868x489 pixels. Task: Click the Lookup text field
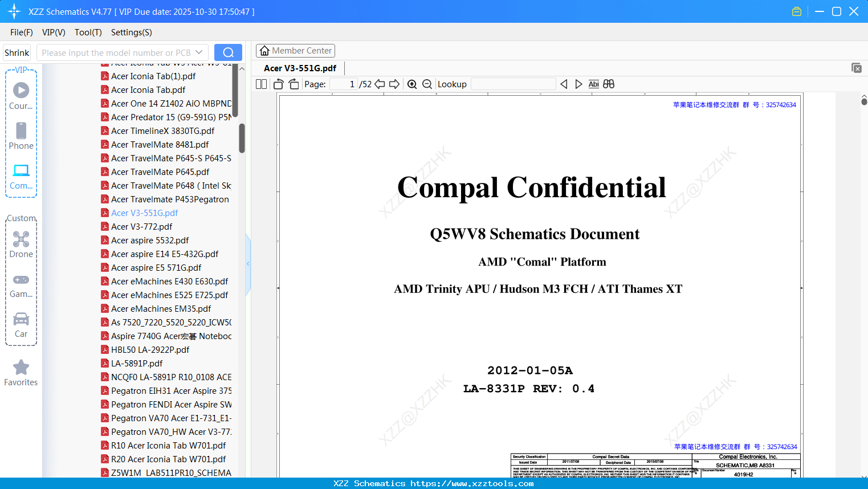[x=514, y=84]
